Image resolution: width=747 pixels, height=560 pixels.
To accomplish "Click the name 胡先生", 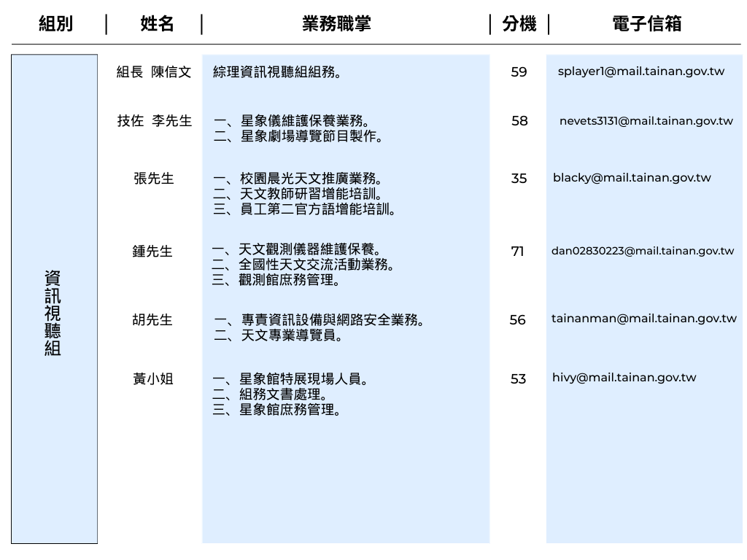I will coord(152,319).
